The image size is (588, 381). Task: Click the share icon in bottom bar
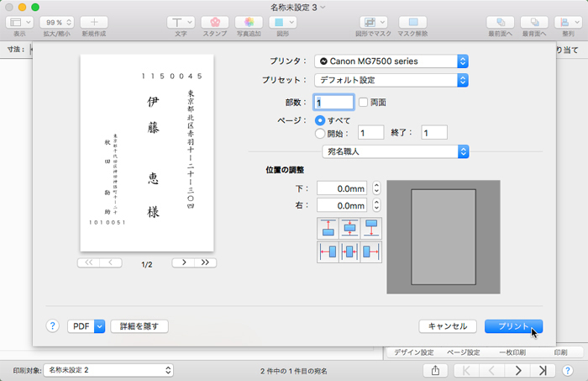[x=435, y=370]
